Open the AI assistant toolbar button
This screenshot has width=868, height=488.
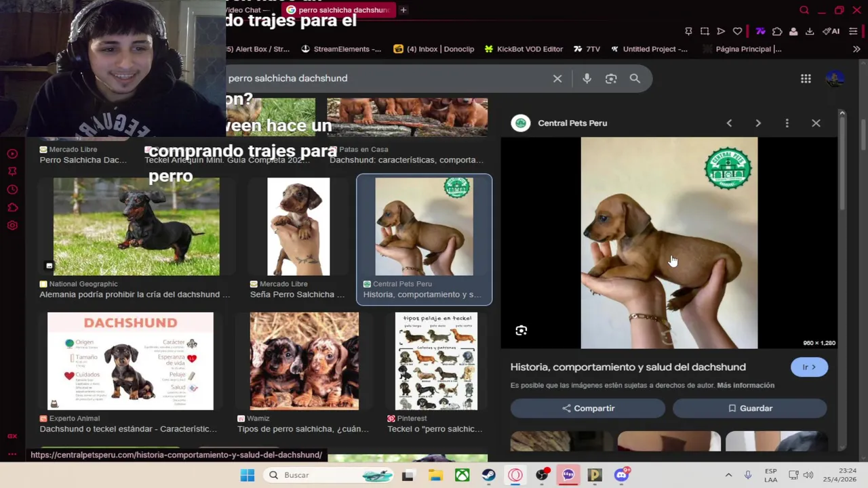pyautogui.click(x=831, y=31)
